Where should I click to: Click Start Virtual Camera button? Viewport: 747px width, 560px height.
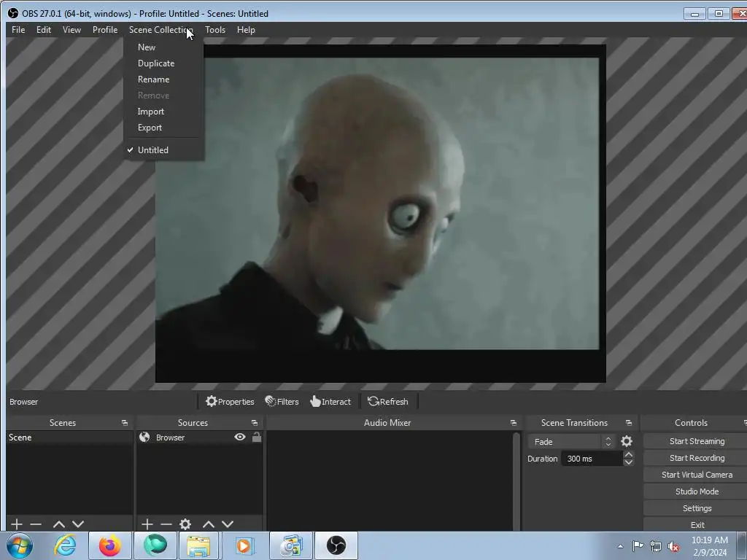pyautogui.click(x=697, y=475)
